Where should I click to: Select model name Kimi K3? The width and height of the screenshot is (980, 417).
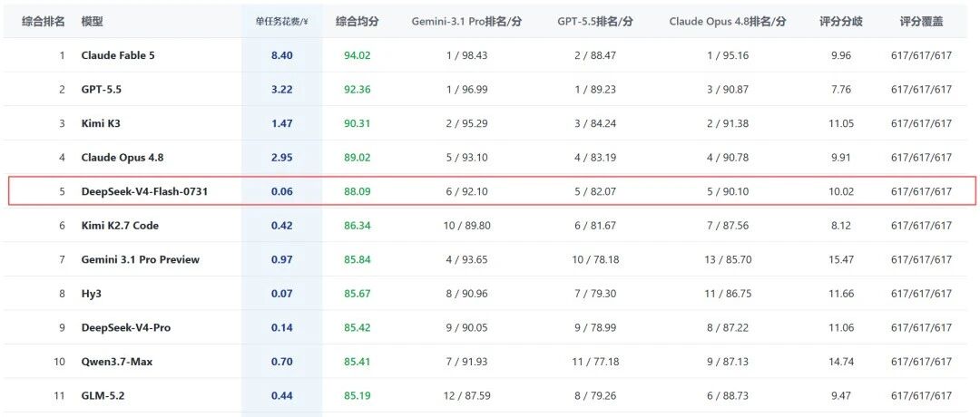pos(101,123)
